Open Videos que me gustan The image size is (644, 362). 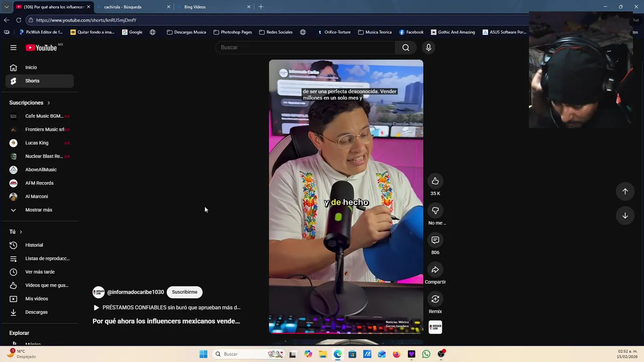[x=39, y=285]
